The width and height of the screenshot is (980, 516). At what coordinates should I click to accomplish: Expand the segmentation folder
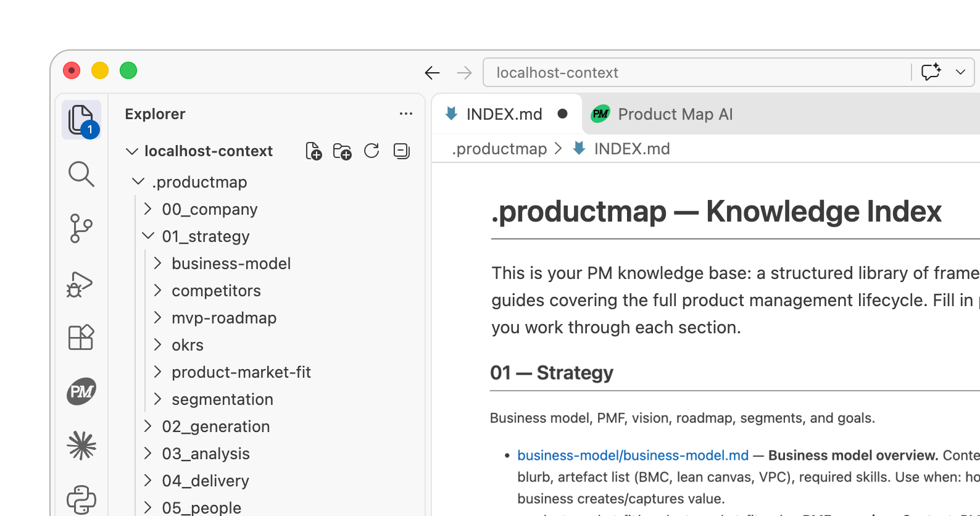click(157, 399)
